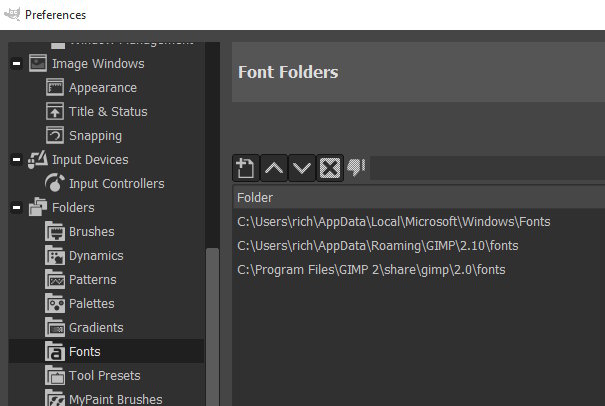Select the Fonts folder entry
The height and width of the screenshot is (406, 605).
84,352
